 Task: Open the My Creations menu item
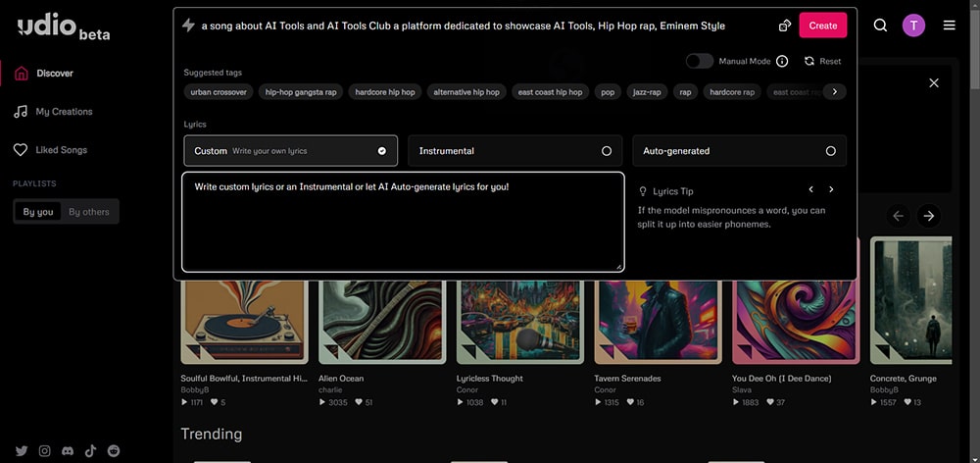tap(64, 112)
